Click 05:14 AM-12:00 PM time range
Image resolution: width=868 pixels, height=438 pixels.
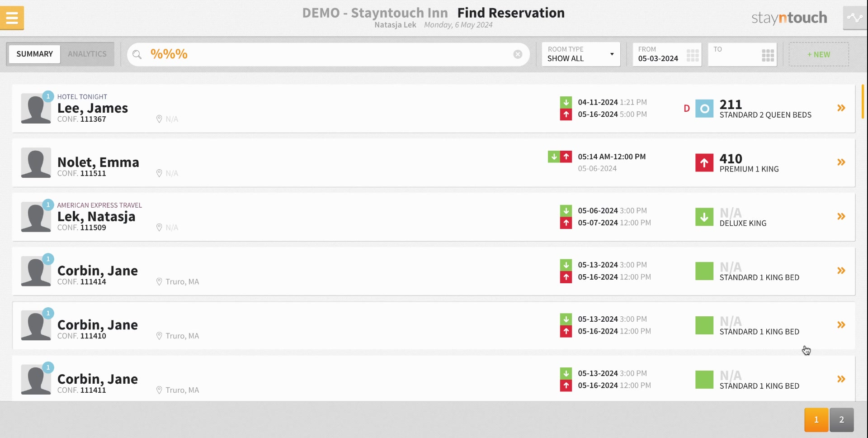coord(612,157)
